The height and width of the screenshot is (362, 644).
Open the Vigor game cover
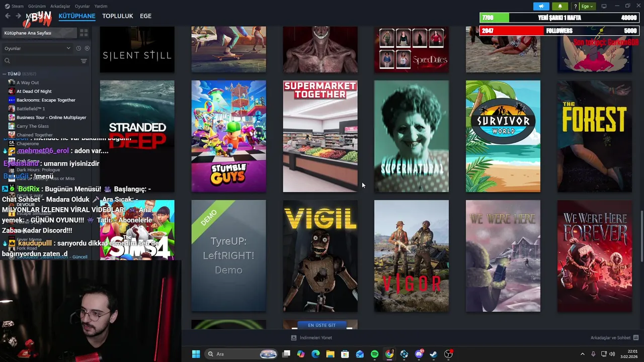[411, 256]
